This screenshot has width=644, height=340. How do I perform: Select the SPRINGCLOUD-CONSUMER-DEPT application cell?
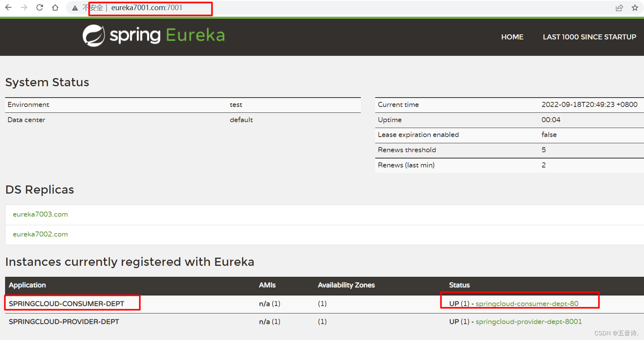pos(66,304)
